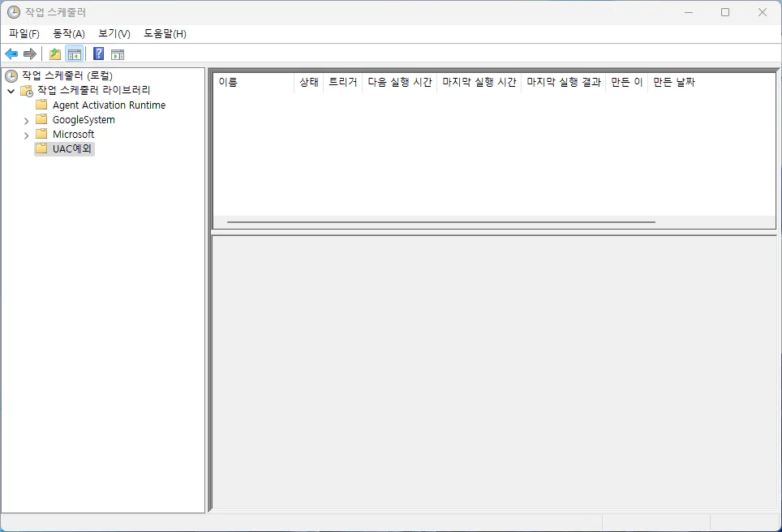The height and width of the screenshot is (532, 782).
Task: Sort by the 이름 column header
Action: point(254,82)
